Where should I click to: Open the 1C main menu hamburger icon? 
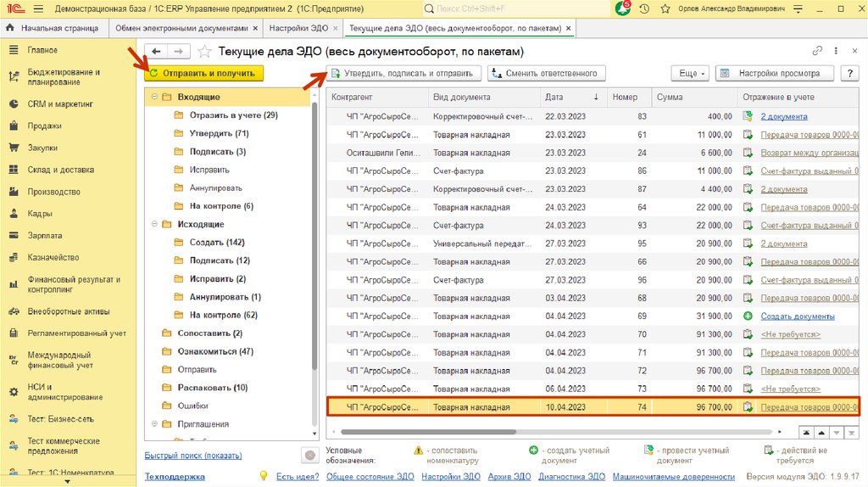(39, 8)
